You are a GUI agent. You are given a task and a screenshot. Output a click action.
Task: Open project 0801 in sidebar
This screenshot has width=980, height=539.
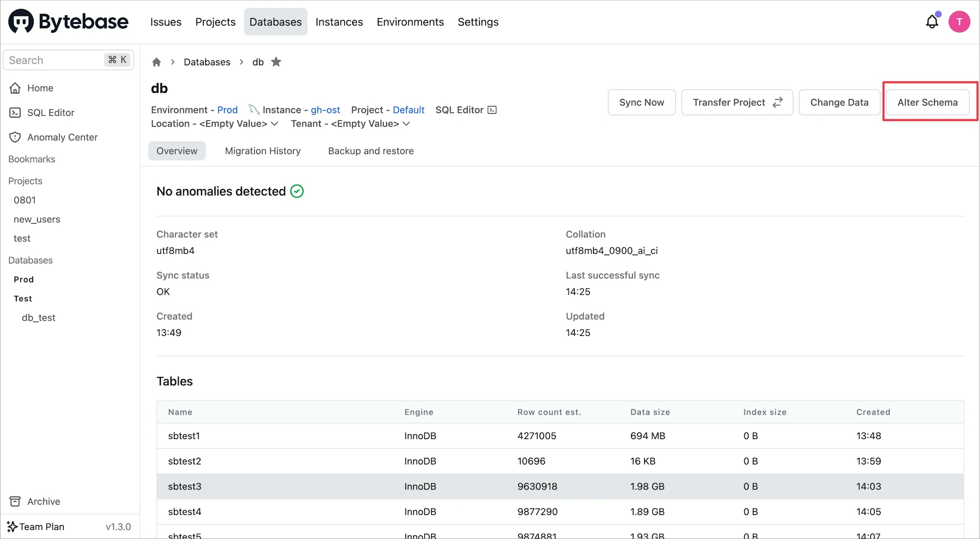(x=24, y=200)
